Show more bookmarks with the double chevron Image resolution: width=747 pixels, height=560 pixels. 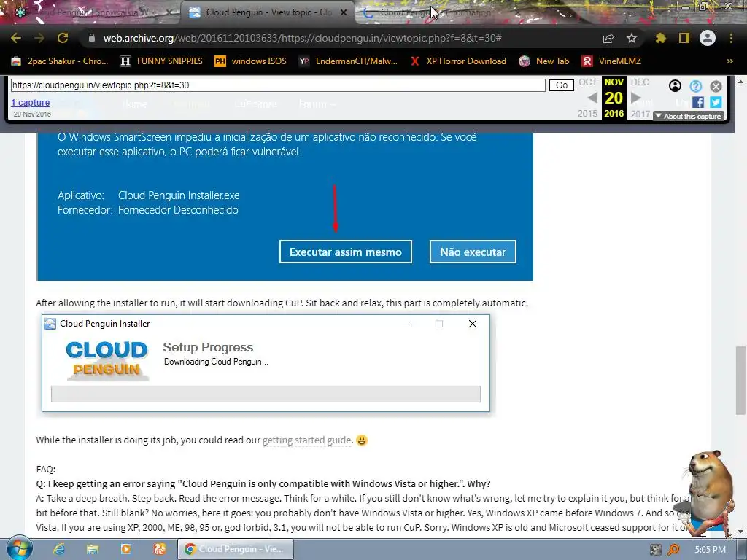click(729, 61)
